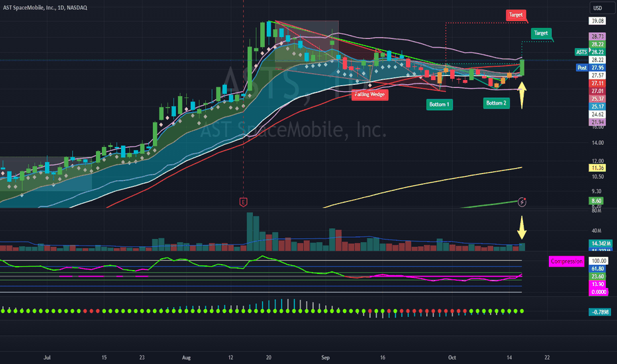Click the 40M volume axis tick

[596, 230]
